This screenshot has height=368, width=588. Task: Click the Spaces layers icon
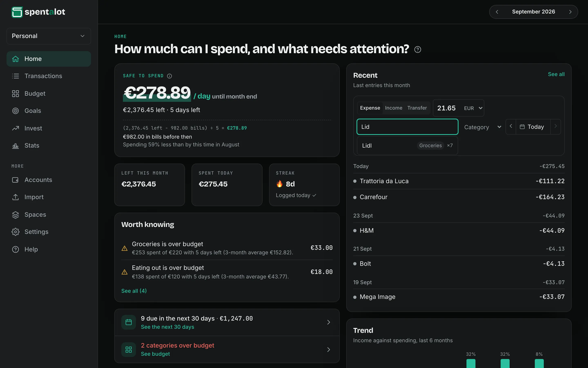click(x=16, y=215)
